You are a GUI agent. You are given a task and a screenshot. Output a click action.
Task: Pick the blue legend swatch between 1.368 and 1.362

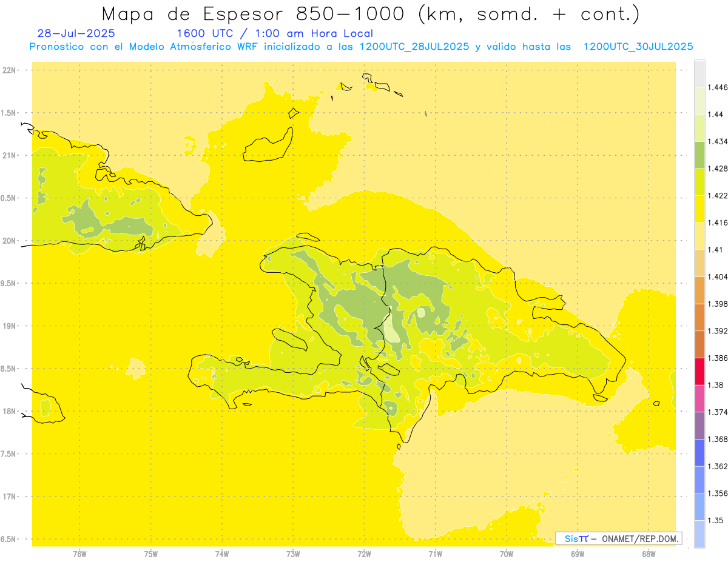699,452
